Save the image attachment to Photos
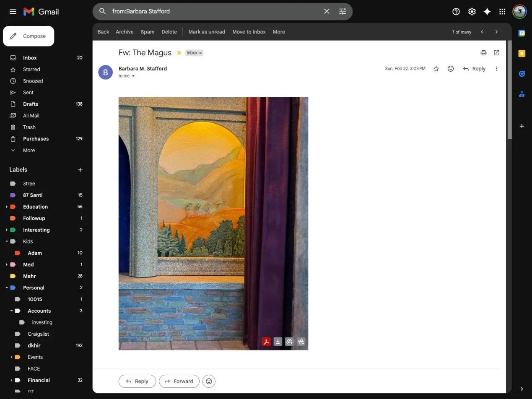 tap(301, 342)
